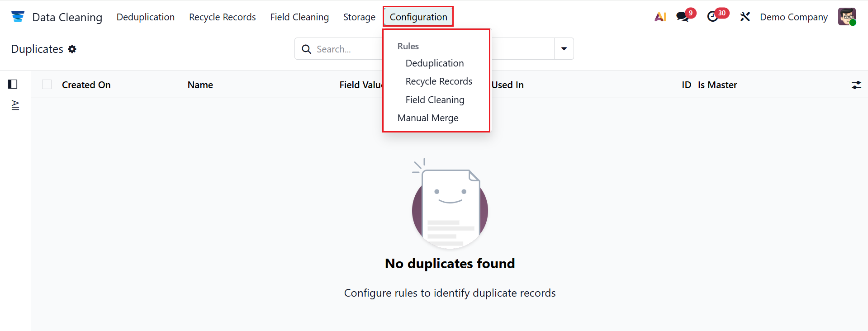
Task: Select Field Cleaning under Rules
Action: pos(434,100)
